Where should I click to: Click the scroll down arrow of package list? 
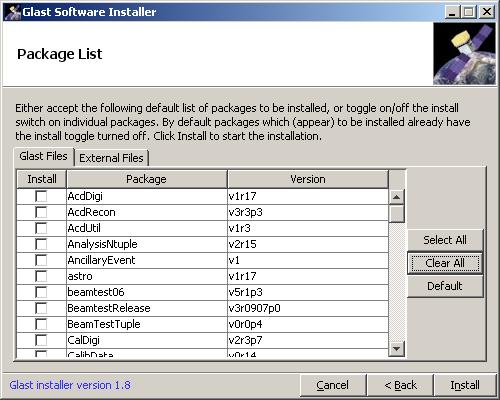[396, 349]
